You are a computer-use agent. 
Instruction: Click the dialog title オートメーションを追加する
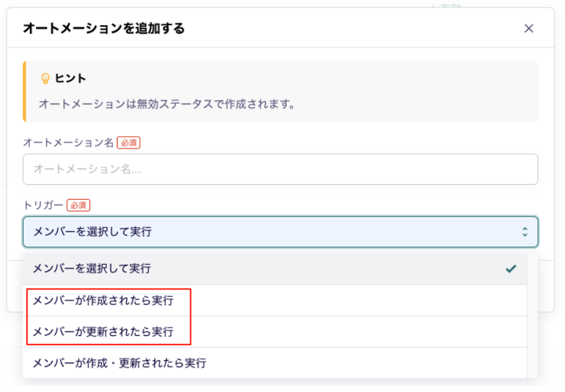pyautogui.click(x=104, y=28)
